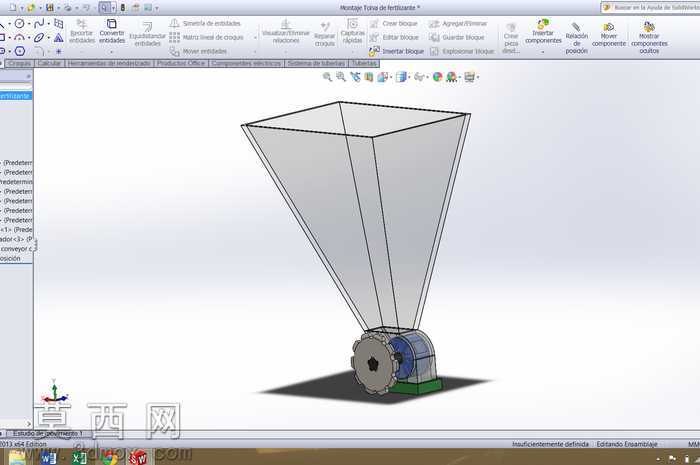Click Section view icon in view toolbar

[x=369, y=77]
